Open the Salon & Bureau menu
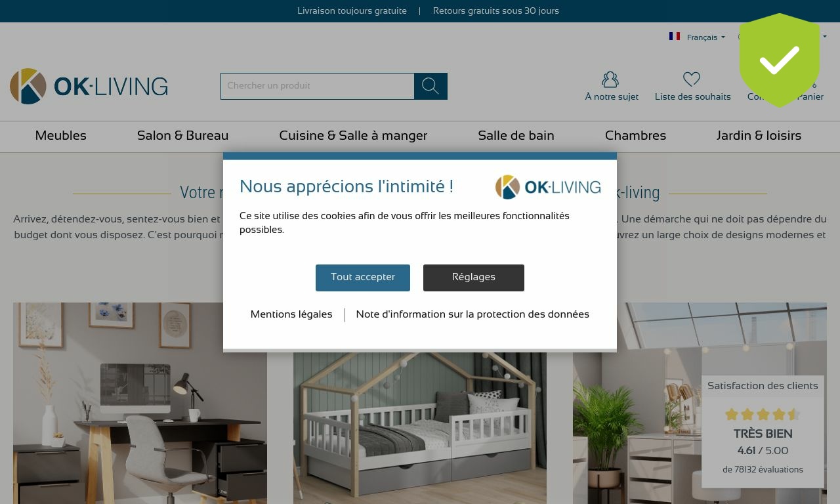Image resolution: width=840 pixels, height=504 pixels. [182, 136]
